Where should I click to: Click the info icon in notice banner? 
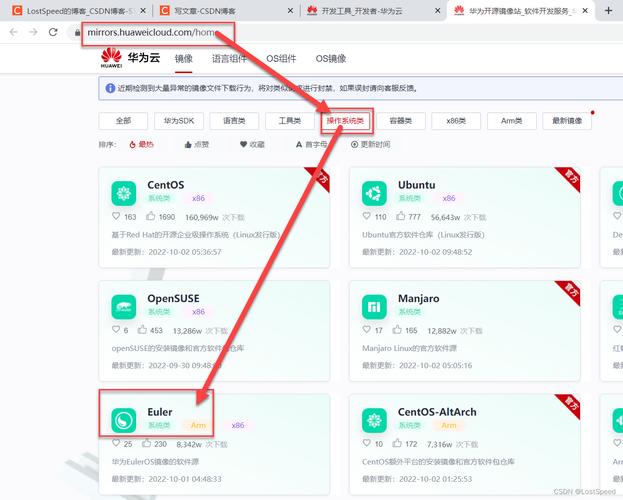[110, 88]
